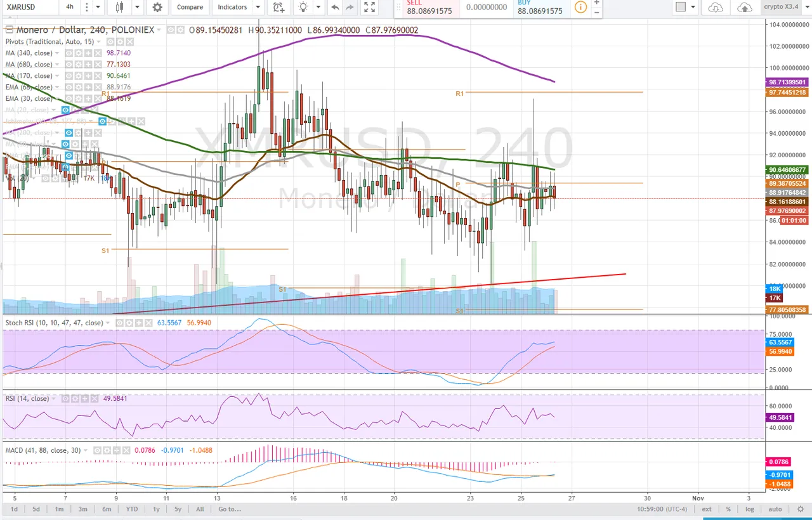
Task: Remove the RSI (14, close) indicator
Action: [x=95, y=399]
